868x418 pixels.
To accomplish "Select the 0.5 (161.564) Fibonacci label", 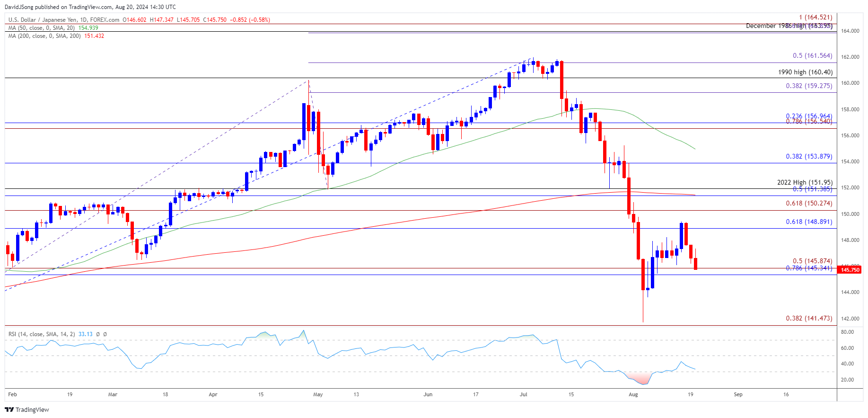I will tap(812, 56).
